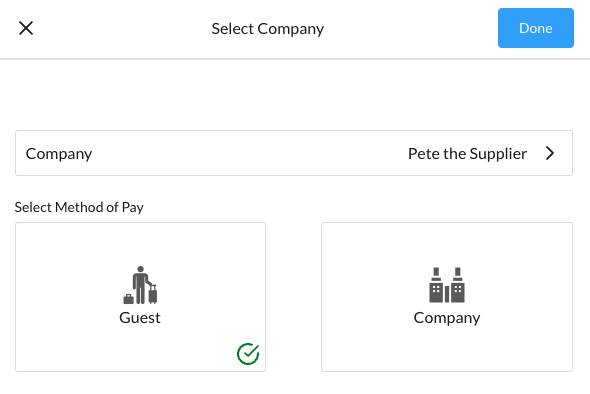Tap the right tower of buildings icon
The width and height of the screenshot is (590, 394).
[x=458, y=285]
